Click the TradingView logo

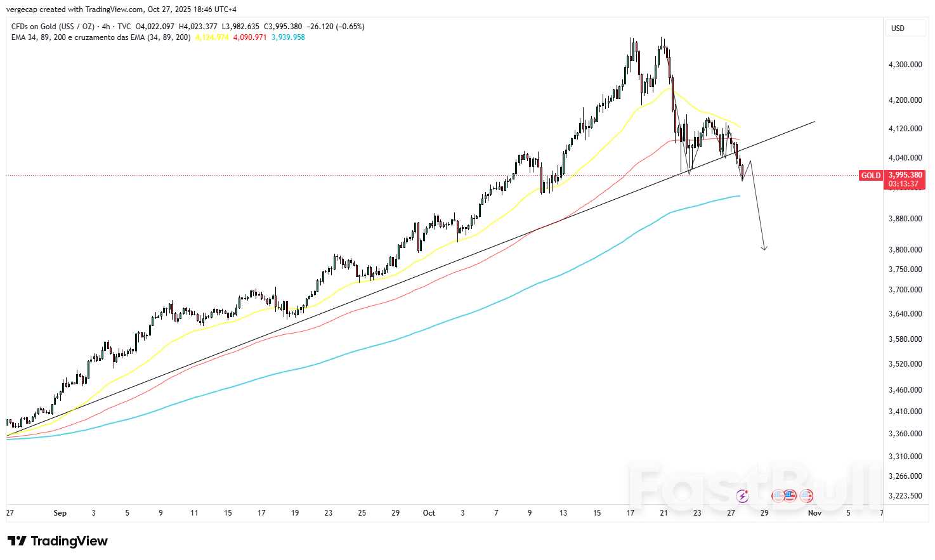click(57, 541)
